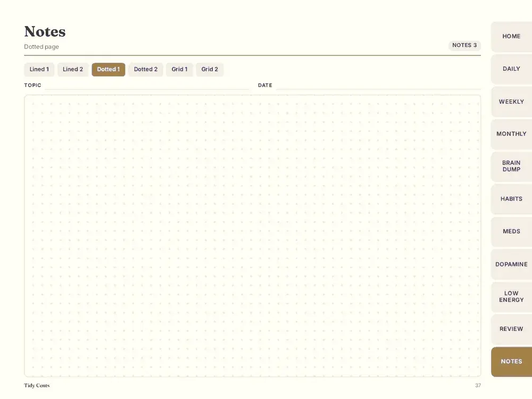Click inside the dotted writing area
The height and width of the screenshot is (399, 532).
252,236
